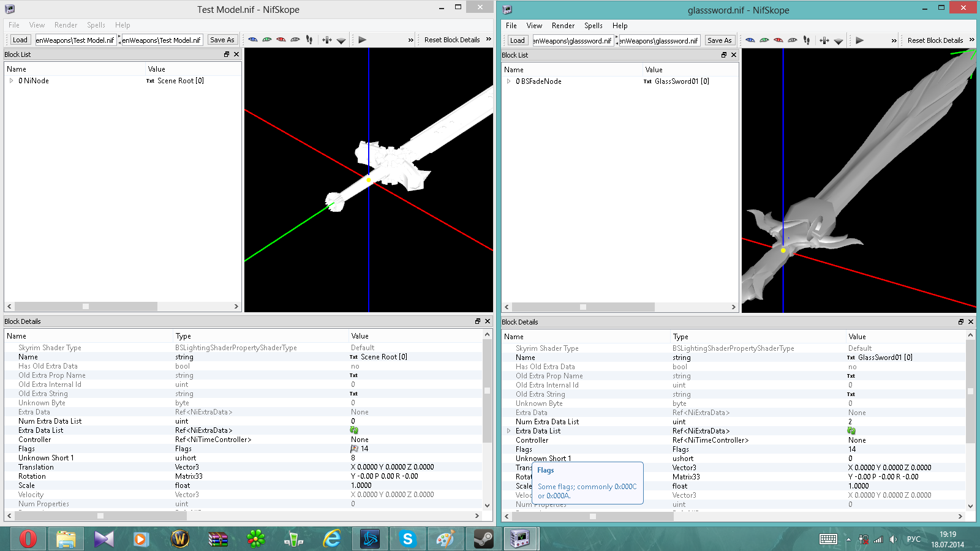This screenshot has height=551, width=980.
Task: Float the Block List panel in Test Model window
Action: 227,54
